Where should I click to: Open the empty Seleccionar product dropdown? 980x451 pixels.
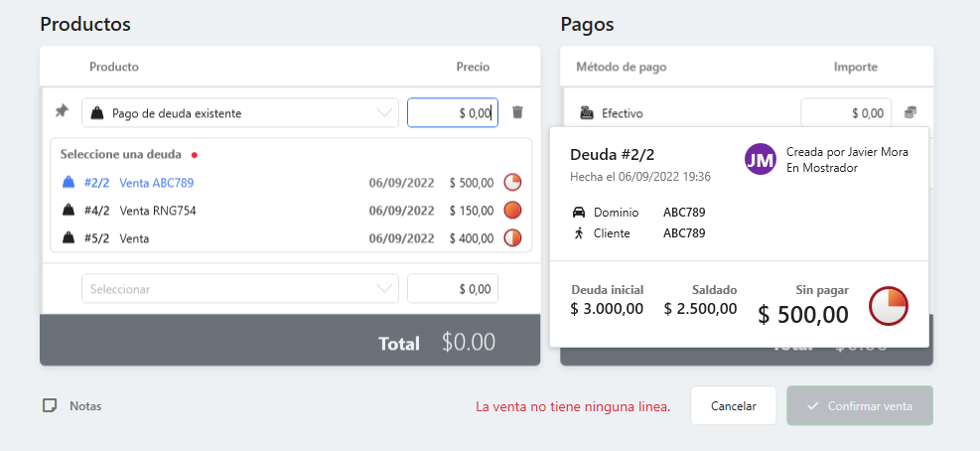240,289
